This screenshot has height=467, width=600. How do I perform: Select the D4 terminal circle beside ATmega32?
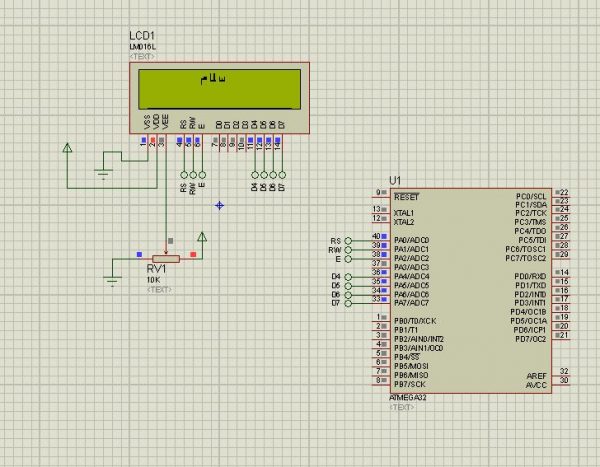point(348,277)
